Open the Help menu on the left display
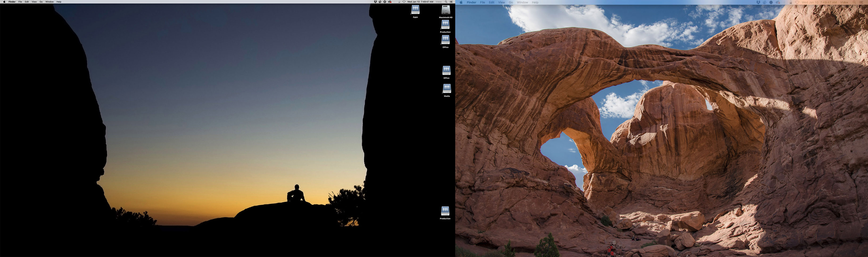Image resolution: width=868 pixels, height=257 pixels. [59, 2]
